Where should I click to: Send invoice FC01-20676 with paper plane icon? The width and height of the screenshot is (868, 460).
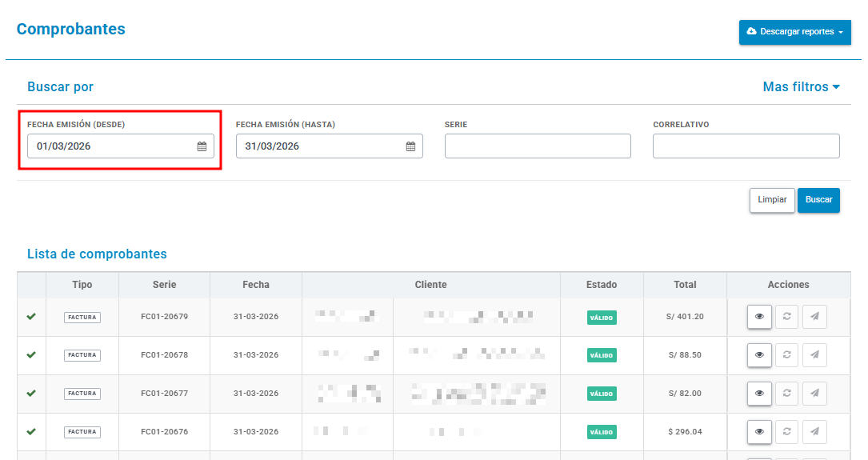[x=815, y=432]
